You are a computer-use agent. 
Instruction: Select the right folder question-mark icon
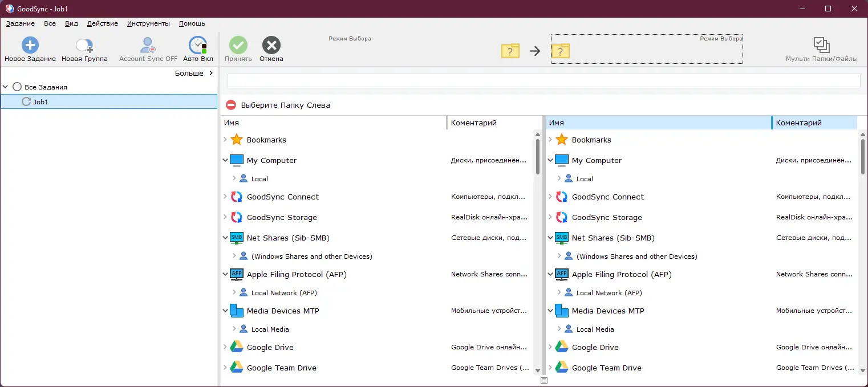(x=561, y=51)
